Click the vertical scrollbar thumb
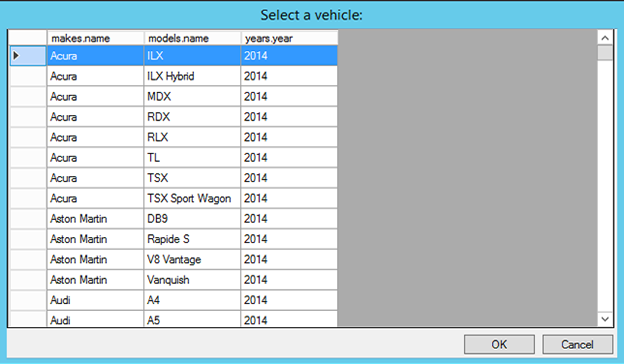The image size is (624, 364). (605, 53)
